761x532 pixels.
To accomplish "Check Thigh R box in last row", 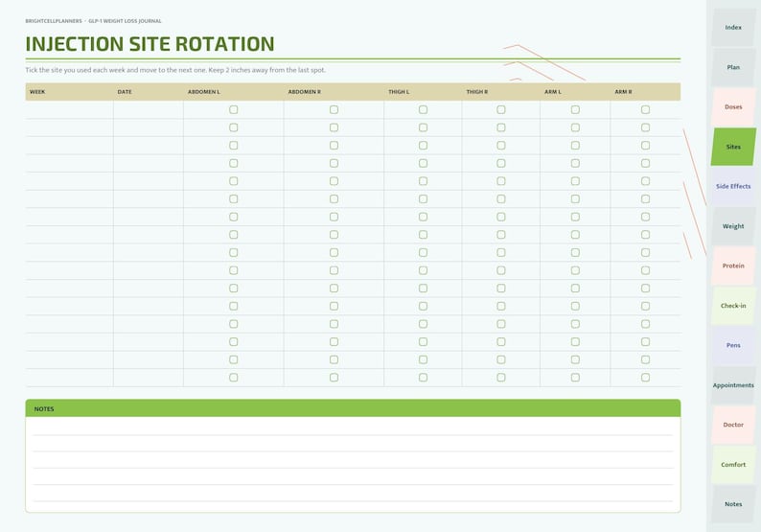I will (501, 378).
